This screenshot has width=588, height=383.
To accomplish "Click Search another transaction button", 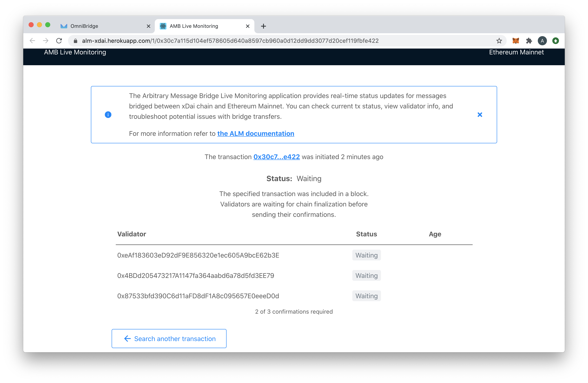I will (x=169, y=339).
